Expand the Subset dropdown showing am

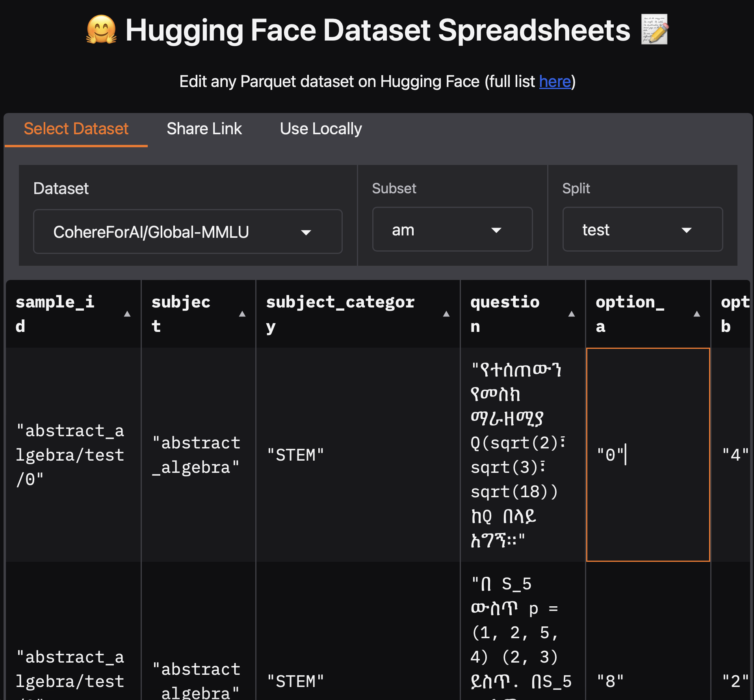452,230
